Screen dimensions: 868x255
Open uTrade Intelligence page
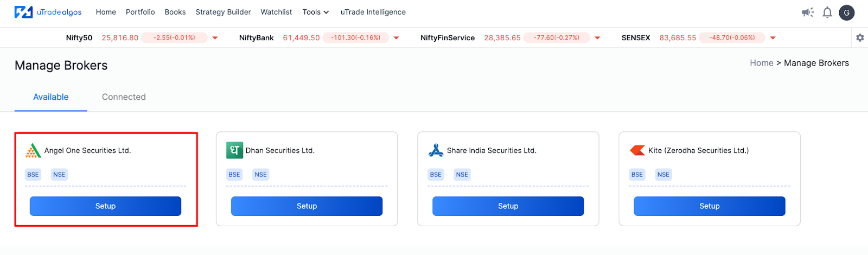tap(373, 12)
